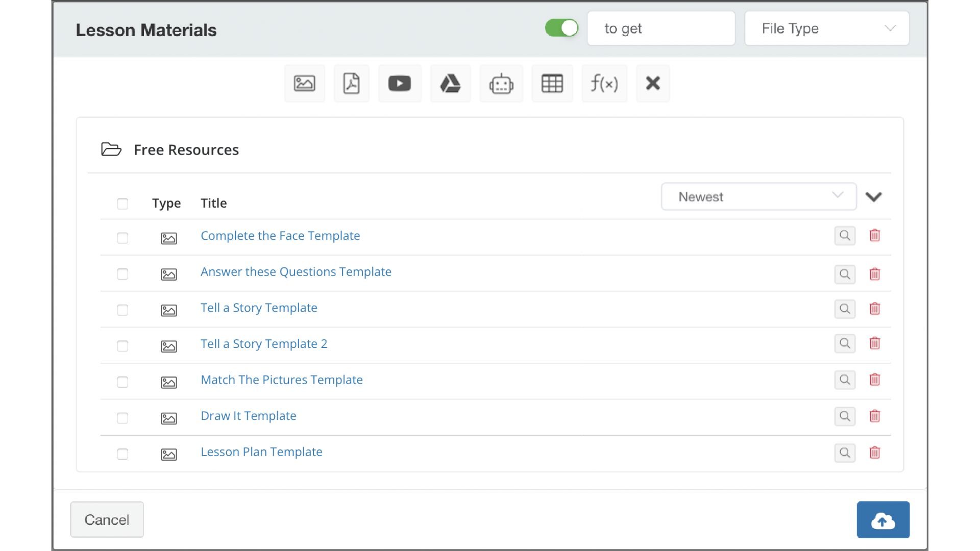Image resolution: width=980 pixels, height=551 pixels.
Task: Open the File Type dropdown
Action: pos(826,28)
